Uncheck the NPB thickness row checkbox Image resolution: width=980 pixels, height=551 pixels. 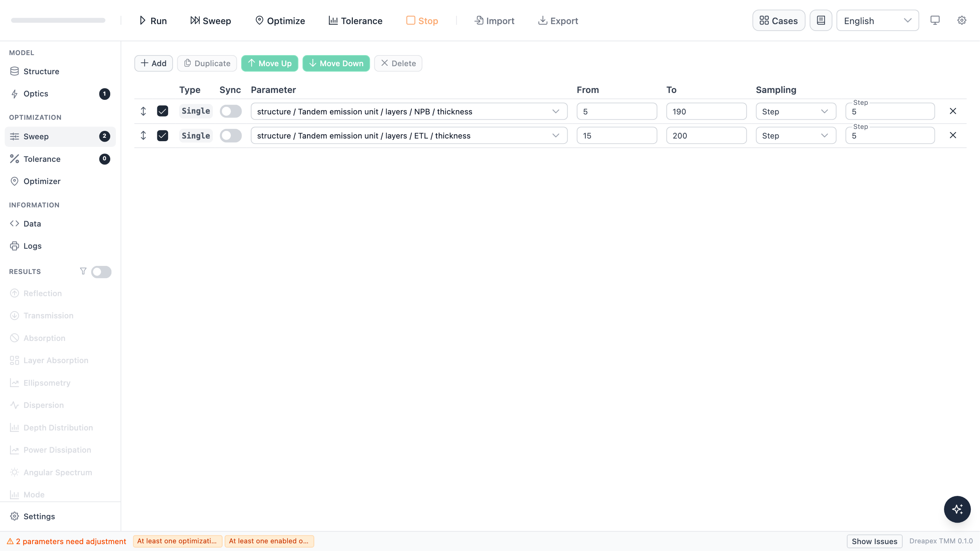[162, 111]
